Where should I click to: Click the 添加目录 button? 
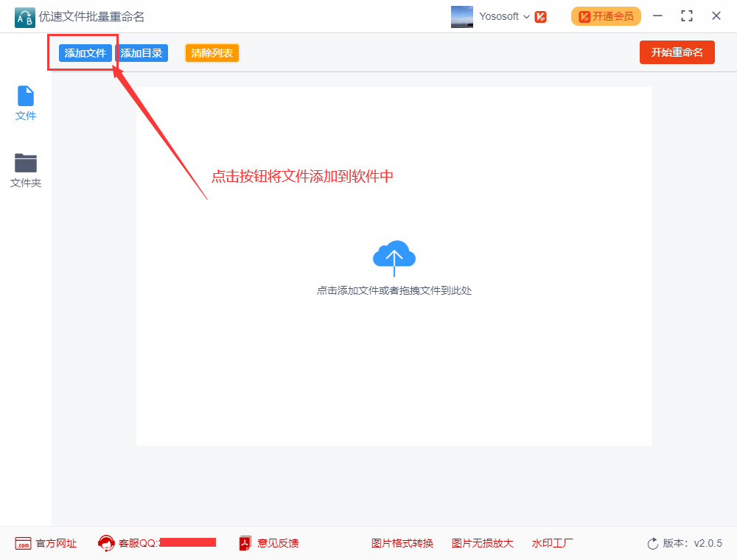coord(142,53)
